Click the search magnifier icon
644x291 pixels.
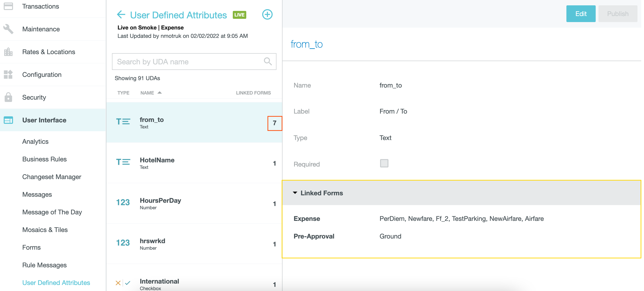point(267,61)
